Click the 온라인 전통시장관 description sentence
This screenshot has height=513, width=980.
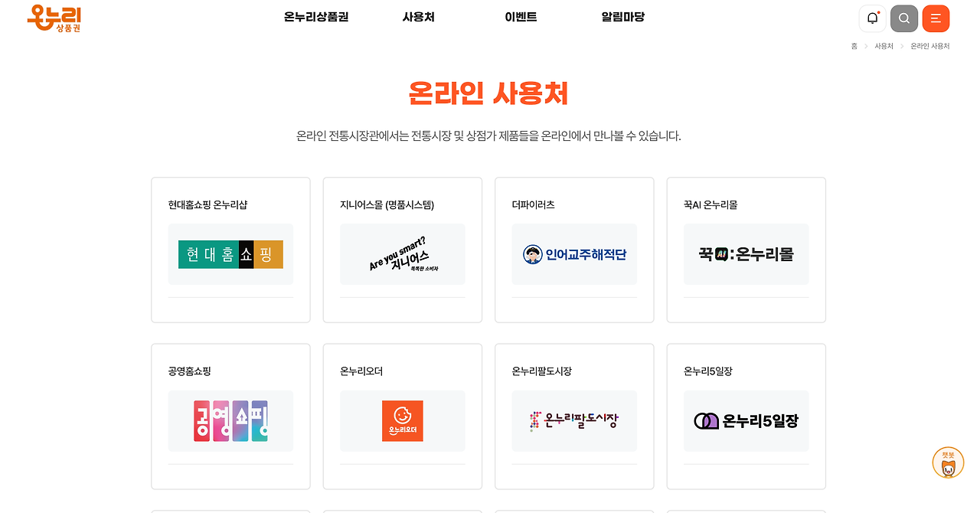coord(488,136)
